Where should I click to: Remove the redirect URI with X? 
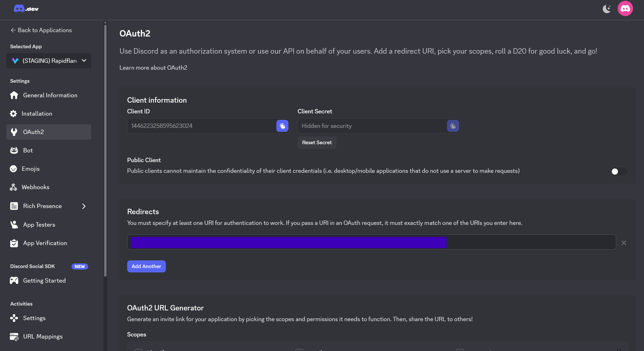click(624, 243)
